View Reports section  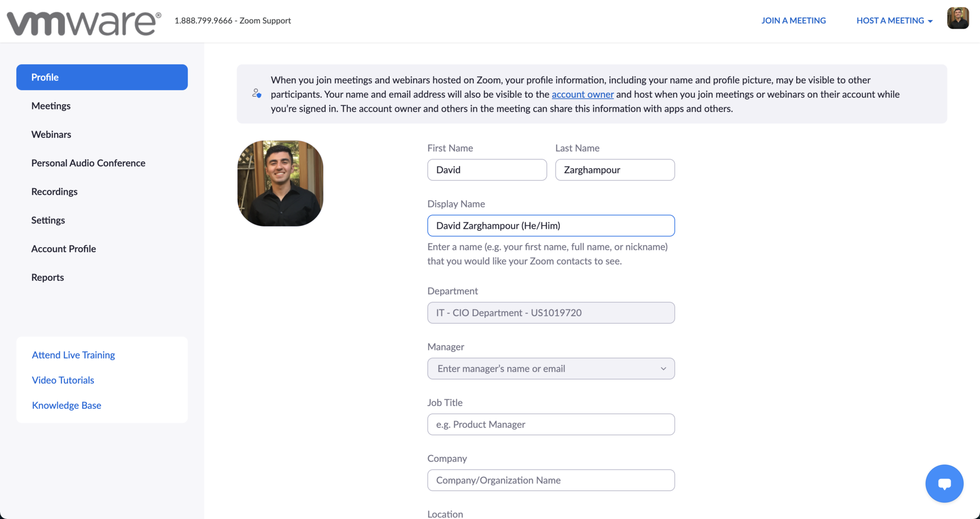pos(47,278)
